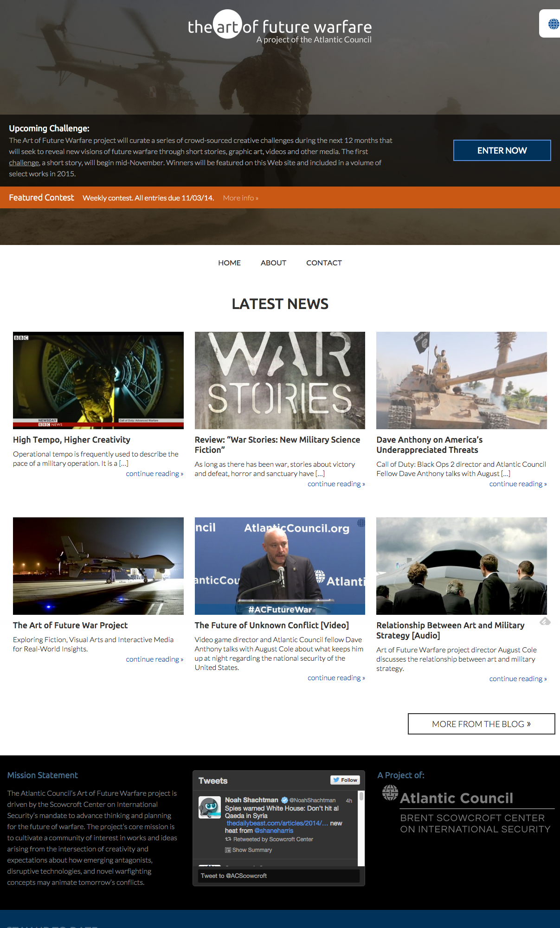This screenshot has width=560, height=928.
Task: Click the 4h timestamp on tweet
Action: click(349, 801)
